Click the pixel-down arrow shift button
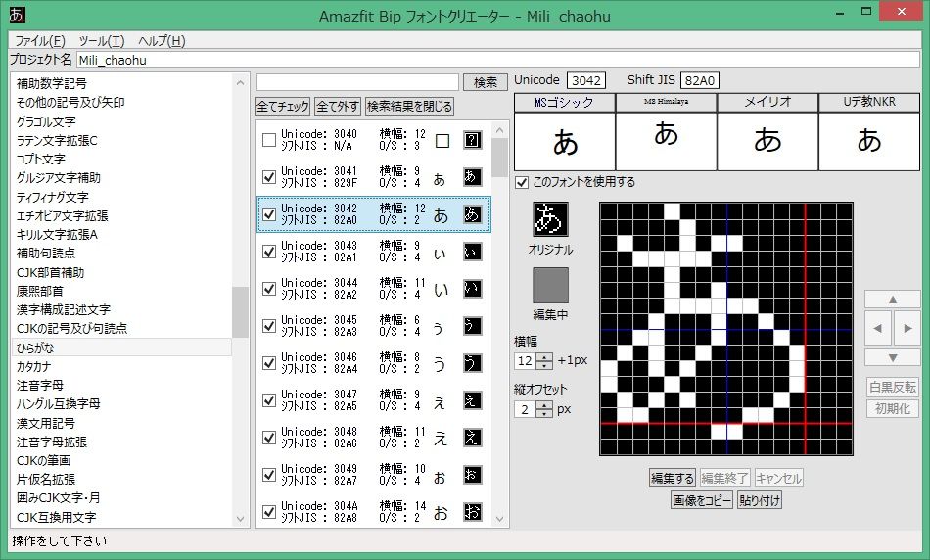 tap(892, 357)
